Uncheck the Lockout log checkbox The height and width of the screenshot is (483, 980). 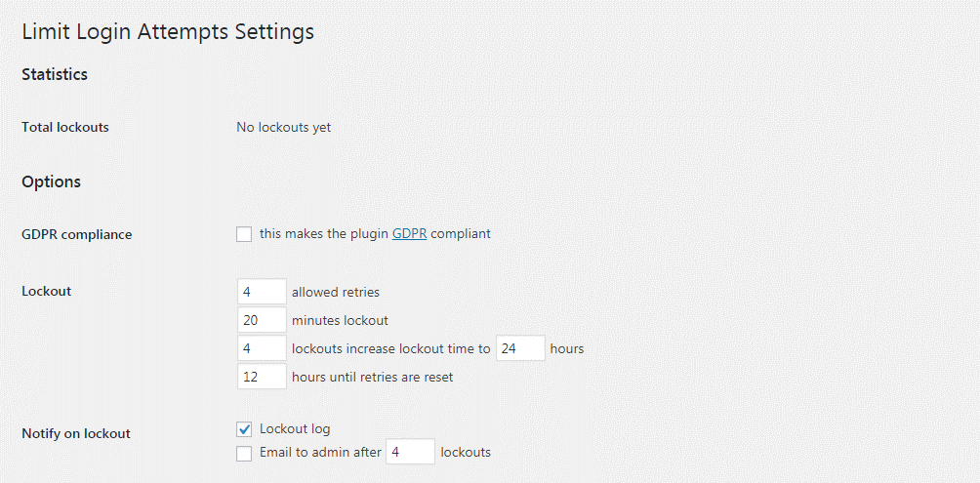tap(244, 429)
